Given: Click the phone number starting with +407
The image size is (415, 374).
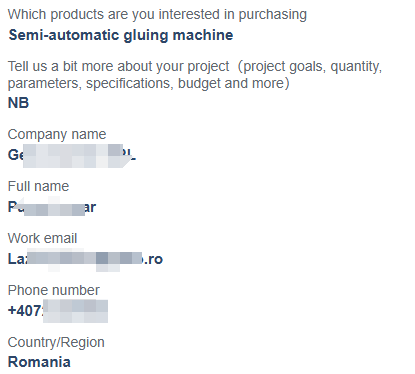Looking at the screenshot, I should (58, 311).
